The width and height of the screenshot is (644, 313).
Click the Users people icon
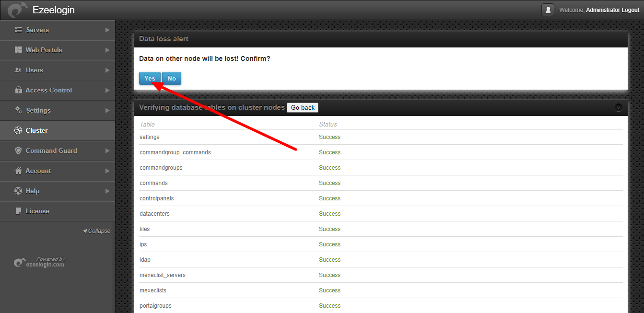(19, 70)
